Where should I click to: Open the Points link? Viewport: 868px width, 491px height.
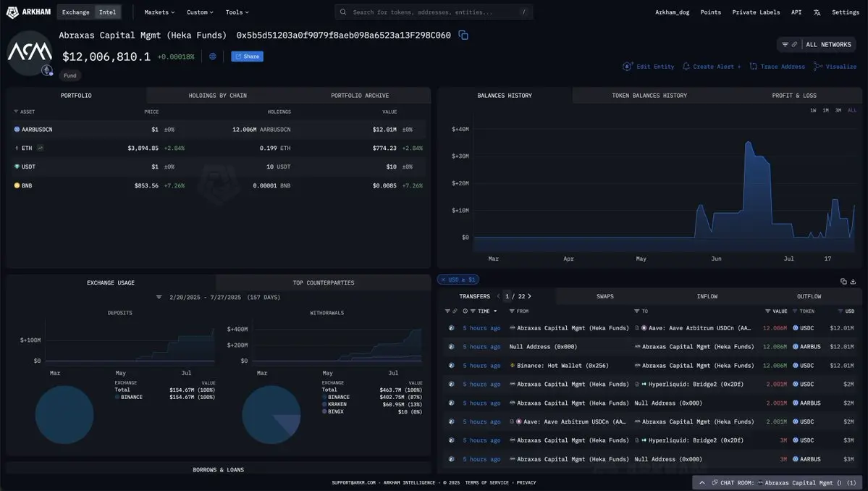click(x=710, y=12)
